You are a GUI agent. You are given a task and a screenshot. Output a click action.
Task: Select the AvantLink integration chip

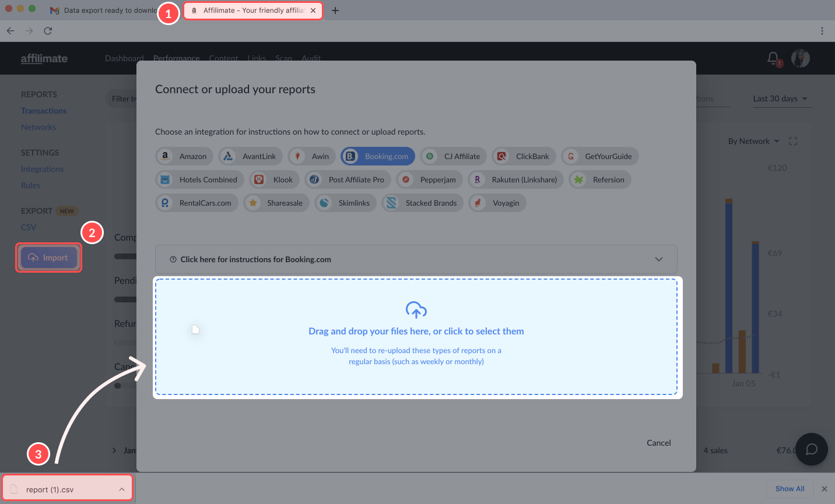(x=251, y=156)
